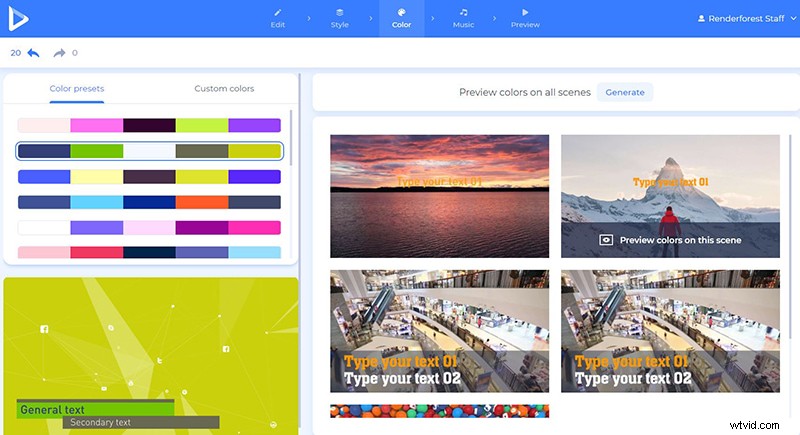Screen dimensions: 800x435
Task: Go to the Style step layers icon
Action: click(339, 12)
